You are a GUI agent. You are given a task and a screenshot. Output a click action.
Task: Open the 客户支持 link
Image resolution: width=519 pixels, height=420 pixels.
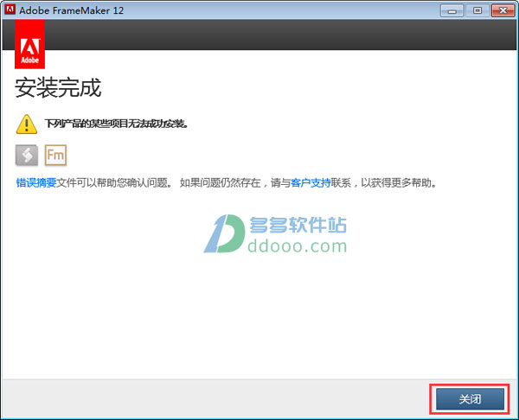click(311, 182)
